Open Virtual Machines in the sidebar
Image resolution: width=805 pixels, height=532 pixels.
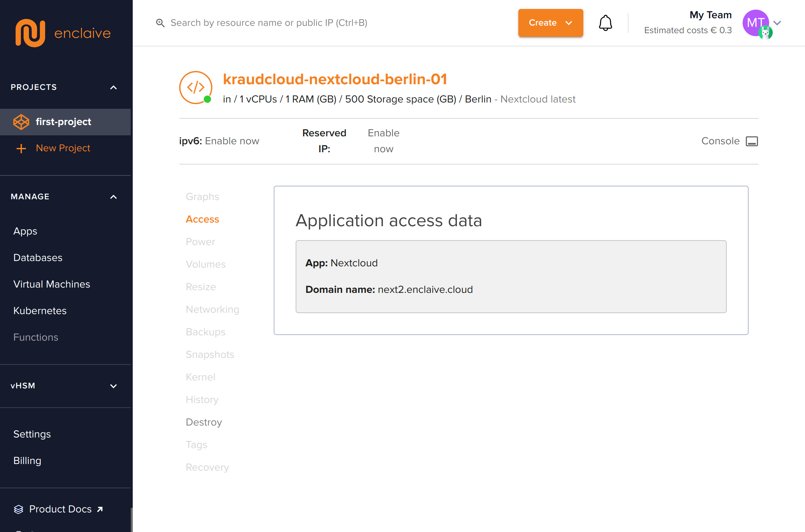51,284
